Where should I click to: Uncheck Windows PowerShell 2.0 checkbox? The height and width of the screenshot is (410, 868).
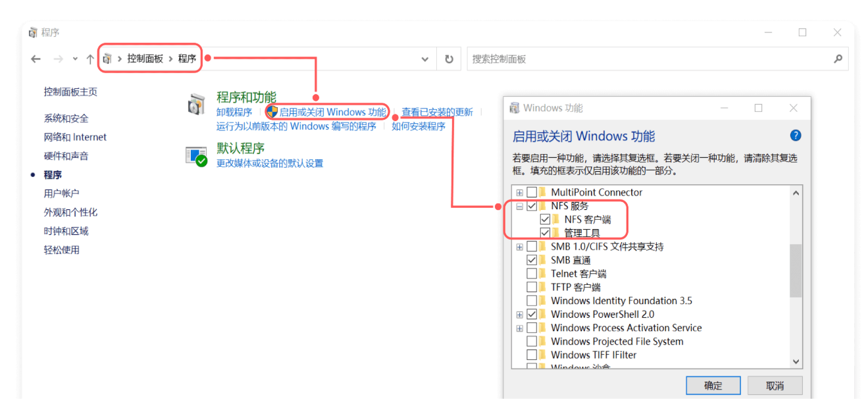point(532,315)
